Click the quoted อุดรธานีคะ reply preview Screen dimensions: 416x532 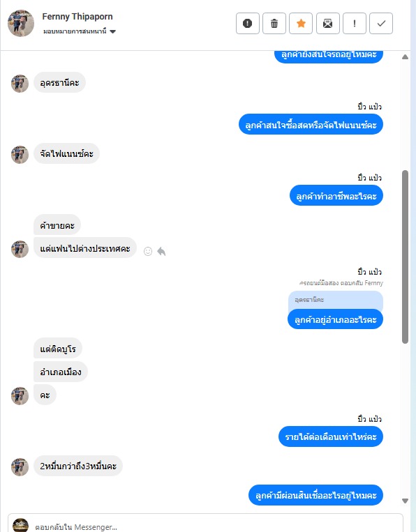(x=336, y=301)
